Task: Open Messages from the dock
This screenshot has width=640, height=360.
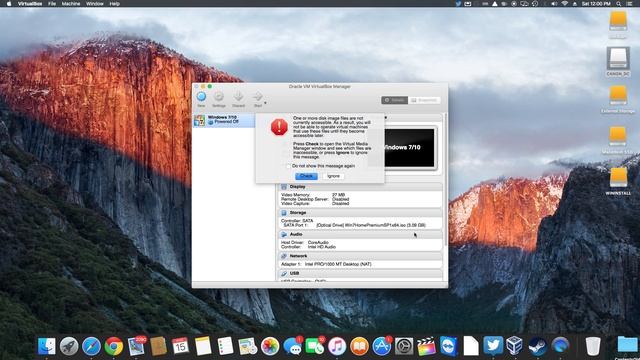Action: tap(292, 346)
